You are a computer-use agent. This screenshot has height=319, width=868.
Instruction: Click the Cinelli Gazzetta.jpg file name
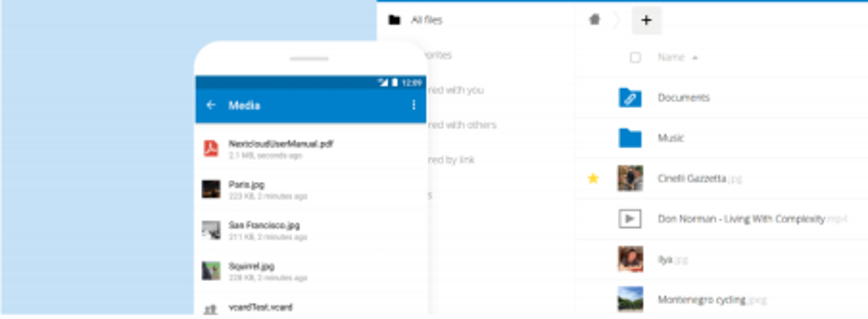pyautogui.click(x=699, y=179)
